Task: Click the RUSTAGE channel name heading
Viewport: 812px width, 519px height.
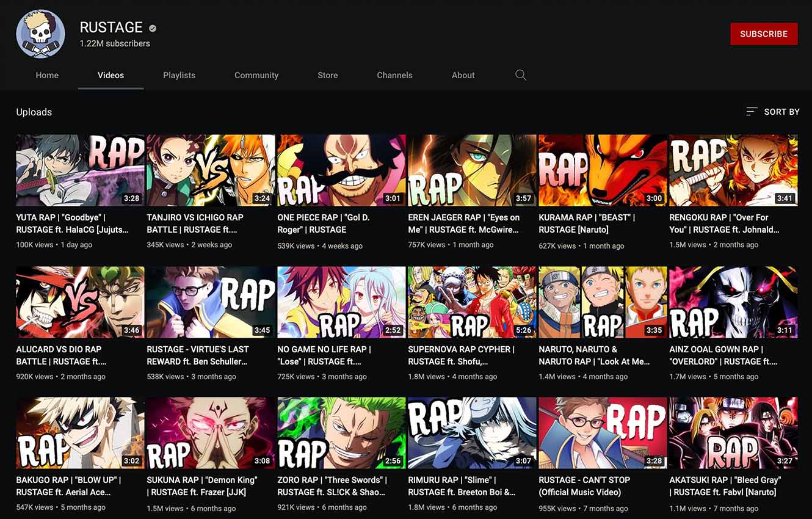Action: coord(111,27)
